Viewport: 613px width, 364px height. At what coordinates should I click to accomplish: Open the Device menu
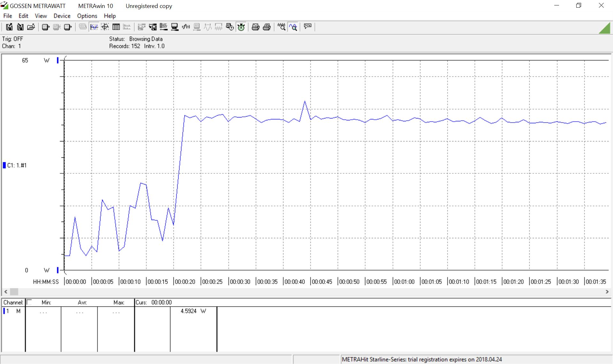click(62, 16)
